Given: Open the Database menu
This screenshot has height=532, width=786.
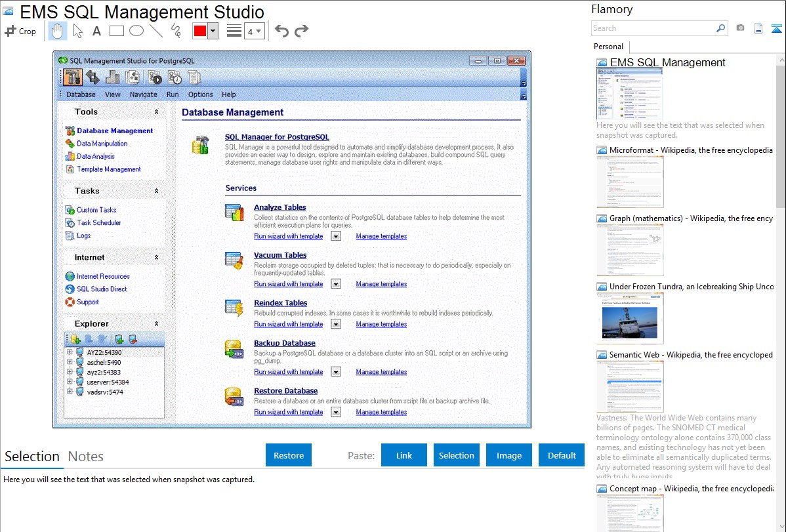Looking at the screenshot, I should click(81, 94).
